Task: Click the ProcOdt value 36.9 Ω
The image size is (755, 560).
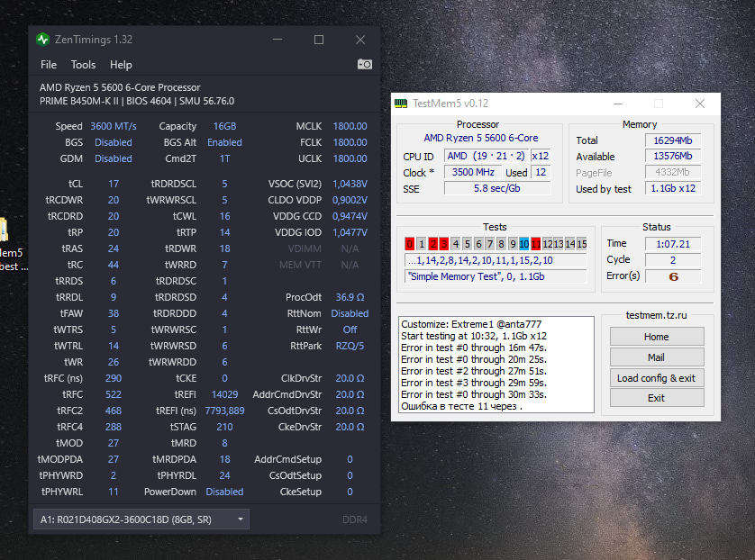Action: pos(350,297)
